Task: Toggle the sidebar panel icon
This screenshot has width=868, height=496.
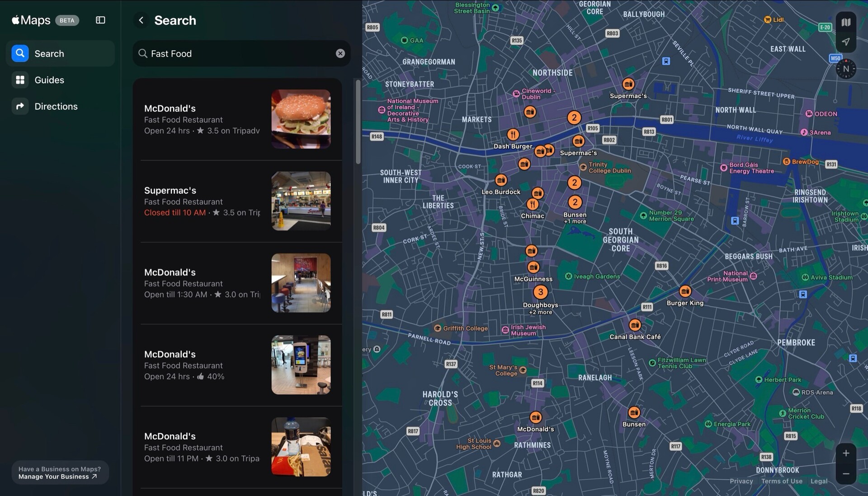Action: click(100, 20)
